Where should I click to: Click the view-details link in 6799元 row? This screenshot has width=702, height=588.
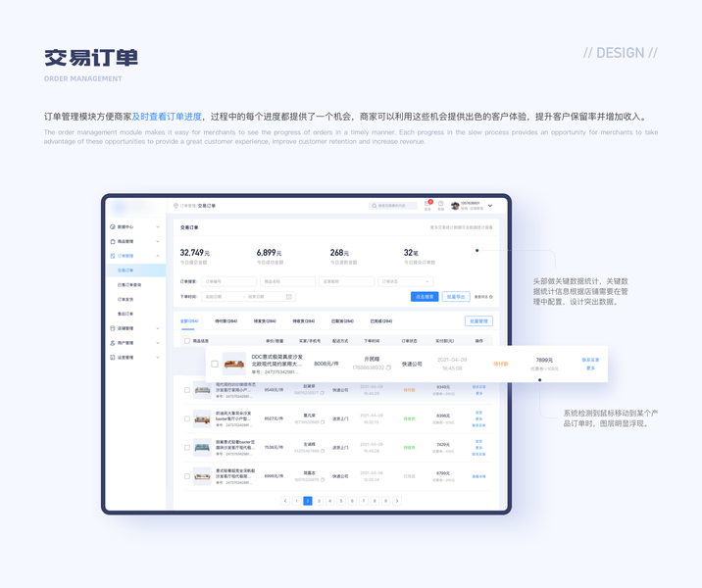[478, 476]
